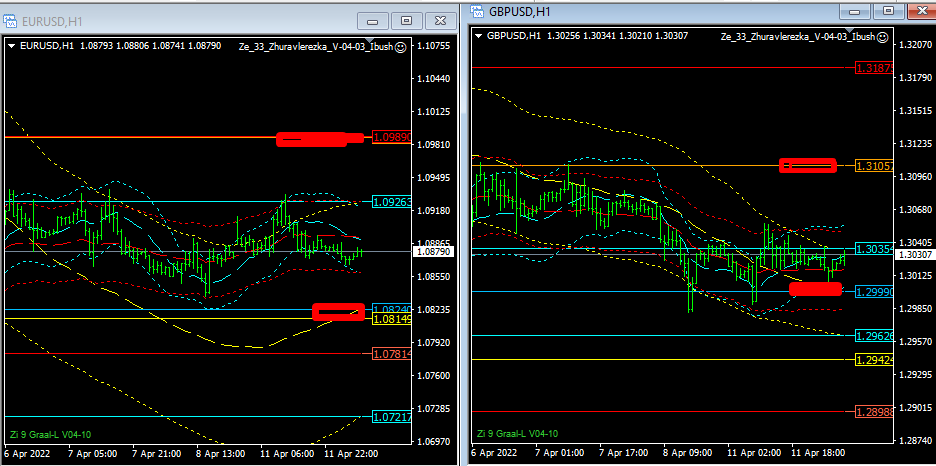Click the smiley face icon on EURUSD chart
936x466 pixels.
click(x=400, y=46)
